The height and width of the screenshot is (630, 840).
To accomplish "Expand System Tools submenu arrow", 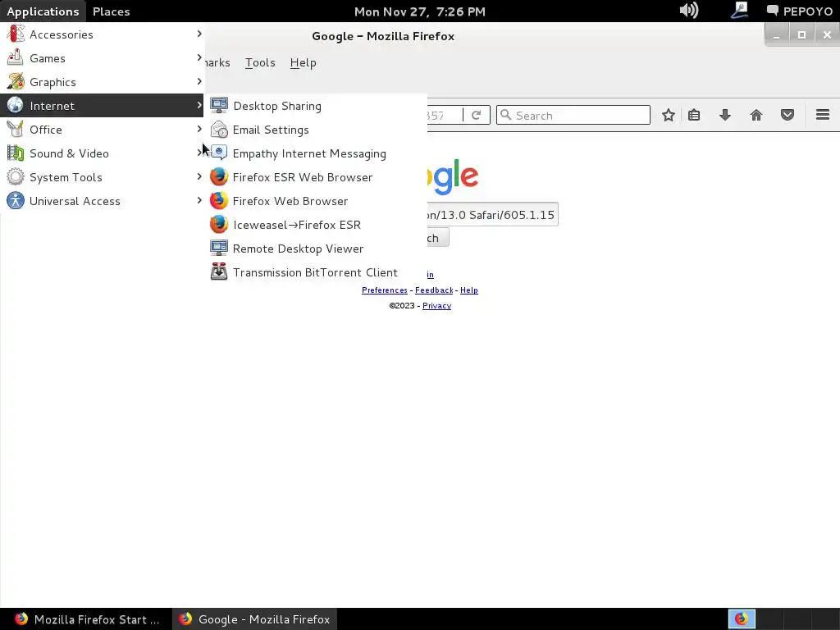I will [x=199, y=176].
